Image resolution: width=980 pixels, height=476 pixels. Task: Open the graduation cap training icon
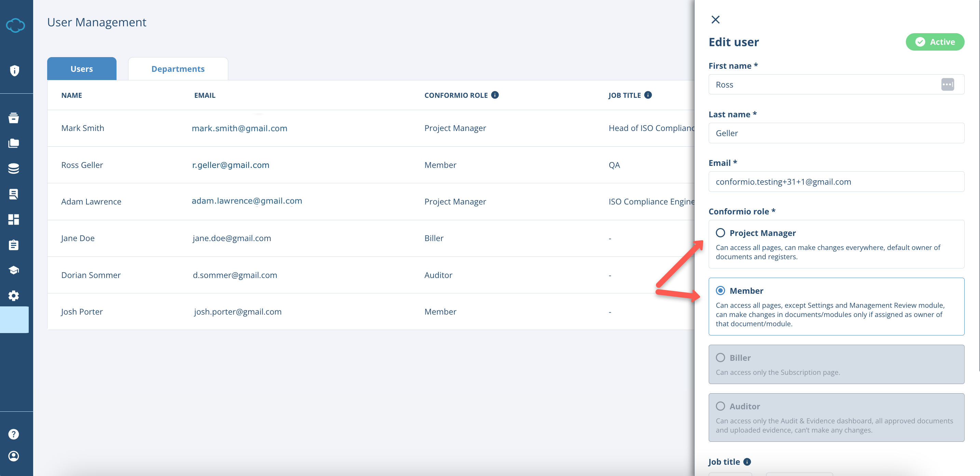pos(14,270)
